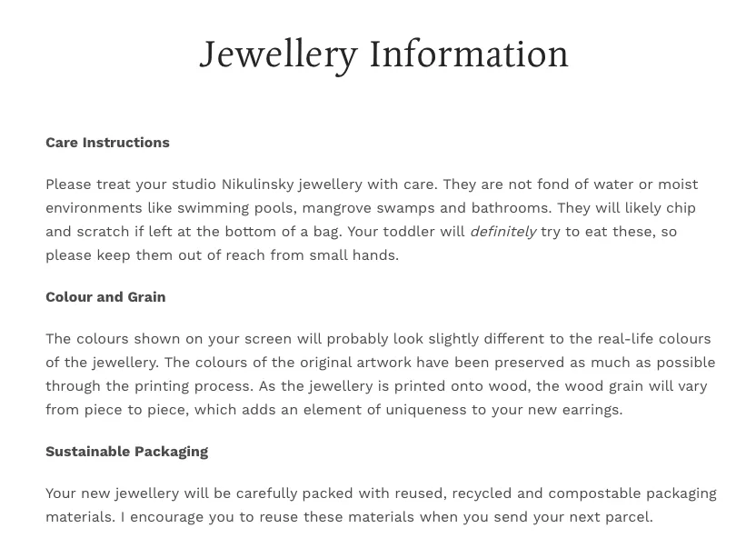Screen dimensions: 756x558
Task: Click the Jewellery Information page title
Action: [x=384, y=56]
